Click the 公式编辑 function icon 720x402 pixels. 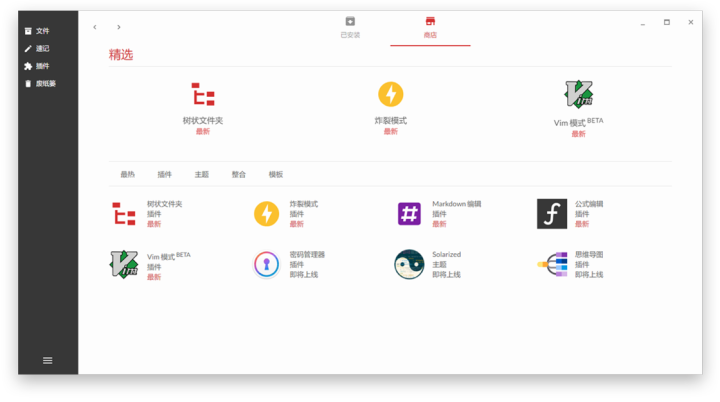click(552, 214)
